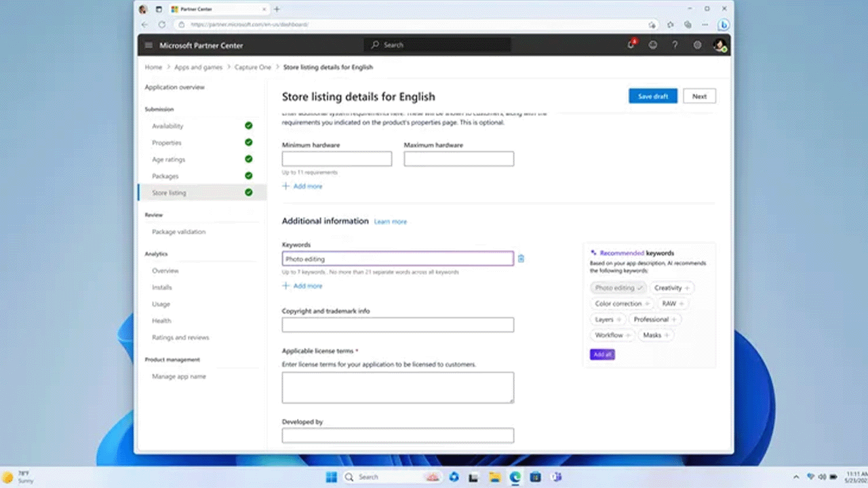
Task: Open Package validation in sidebar
Action: tap(178, 232)
